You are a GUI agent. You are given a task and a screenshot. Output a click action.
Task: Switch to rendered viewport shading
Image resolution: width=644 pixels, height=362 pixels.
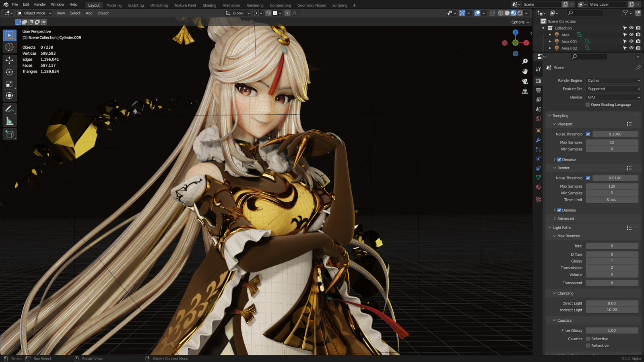click(x=520, y=13)
